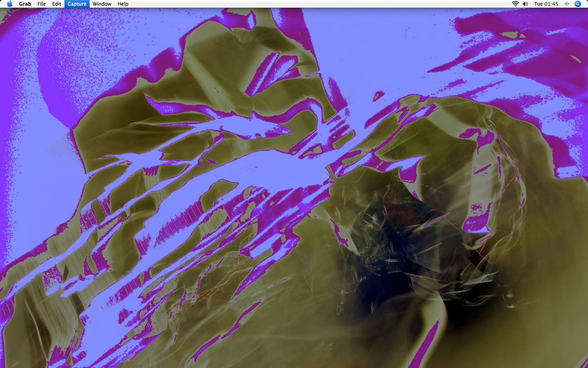Open the Edit menu
The width and height of the screenshot is (588, 368).
pos(57,4)
